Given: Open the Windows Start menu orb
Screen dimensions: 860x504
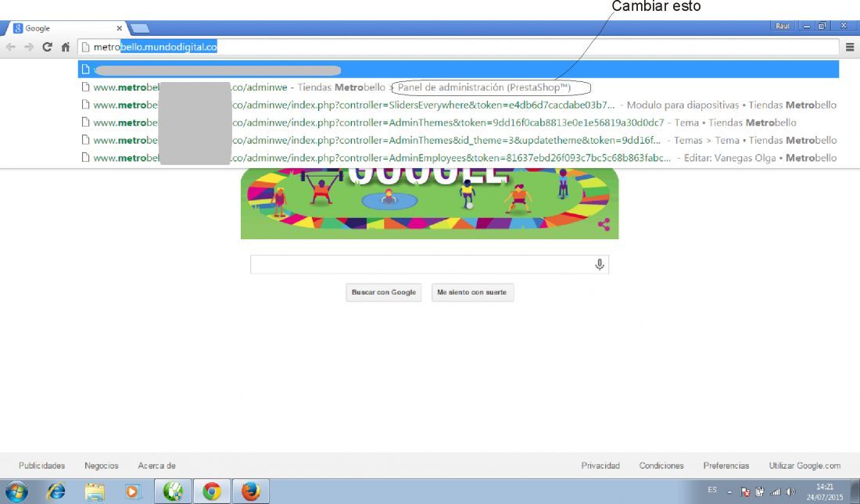Looking at the screenshot, I should tap(16, 491).
